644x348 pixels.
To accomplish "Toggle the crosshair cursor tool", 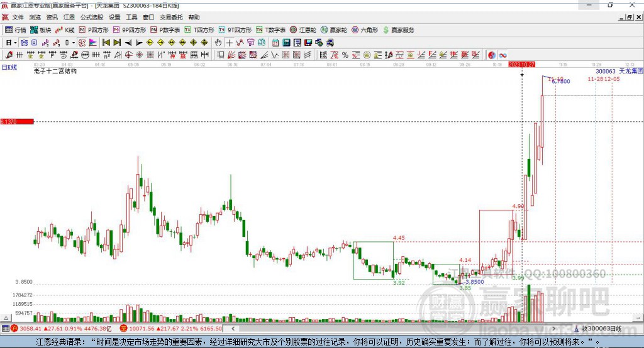I will click(229, 43).
